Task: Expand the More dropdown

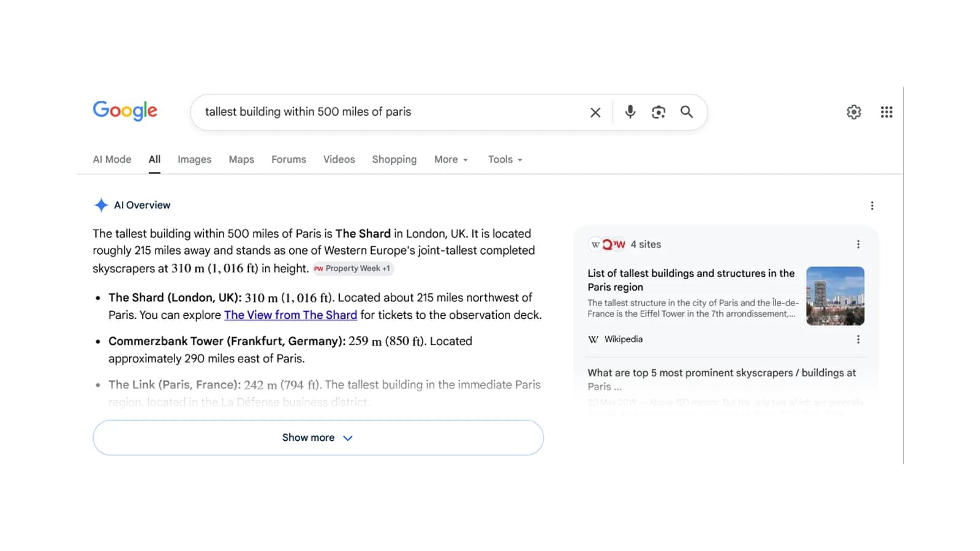Action: click(451, 159)
